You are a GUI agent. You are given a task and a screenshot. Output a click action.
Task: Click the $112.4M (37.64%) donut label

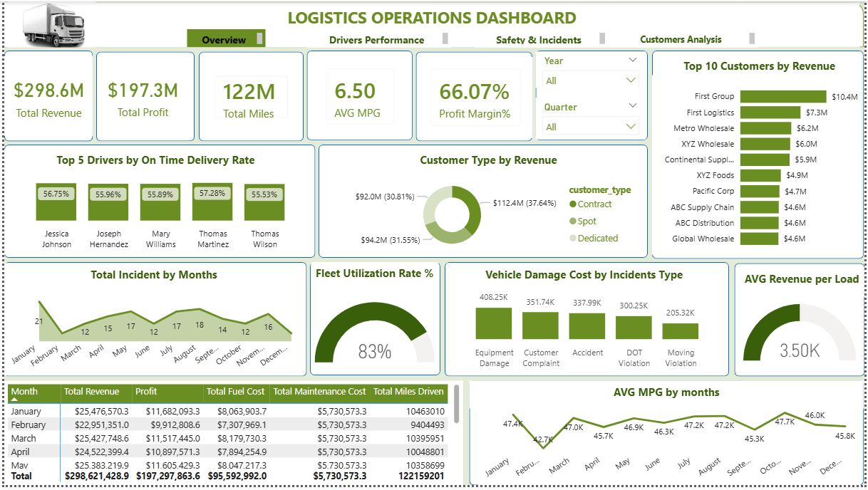[x=525, y=203]
